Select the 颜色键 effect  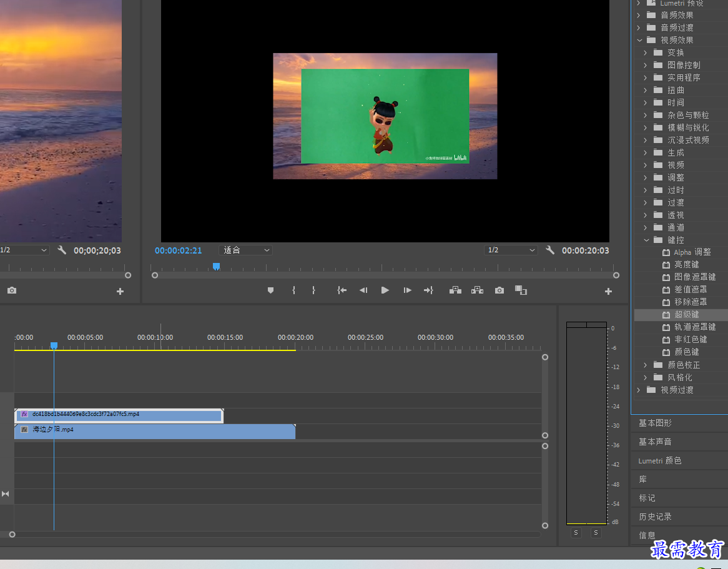[686, 352]
